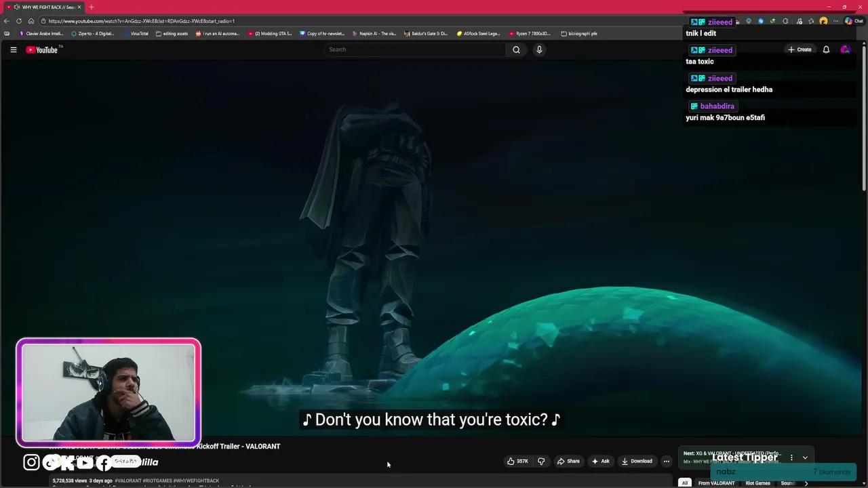
Task: Like the video showing 357K
Action: 518,462
